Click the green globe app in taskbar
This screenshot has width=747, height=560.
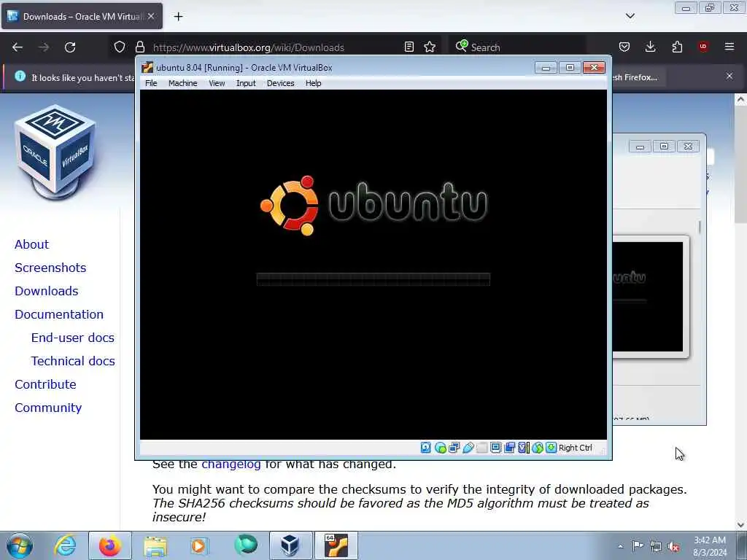(246, 544)
